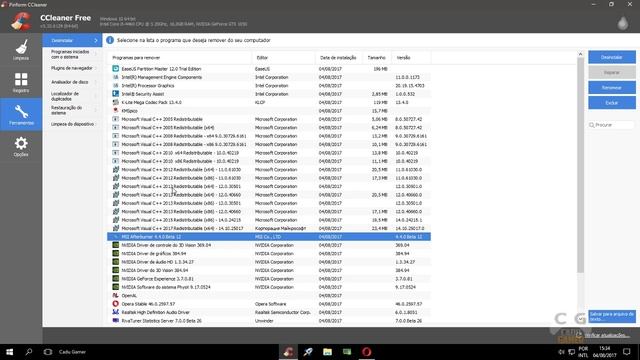Click the water drop icon in header

(622, 23)
